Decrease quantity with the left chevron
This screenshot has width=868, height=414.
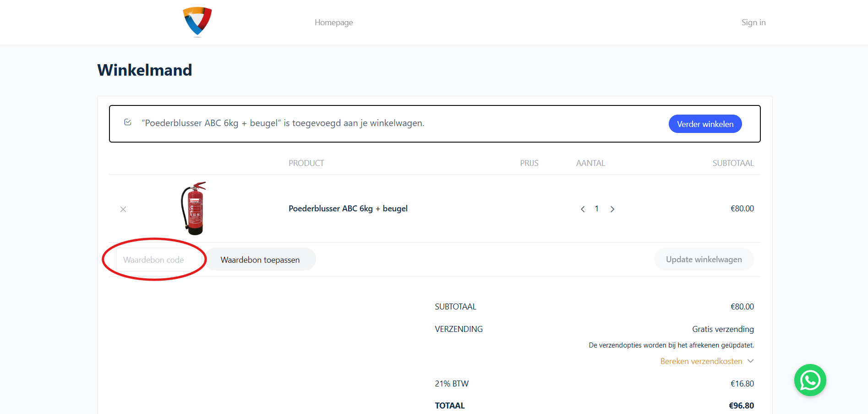[583, 209]
